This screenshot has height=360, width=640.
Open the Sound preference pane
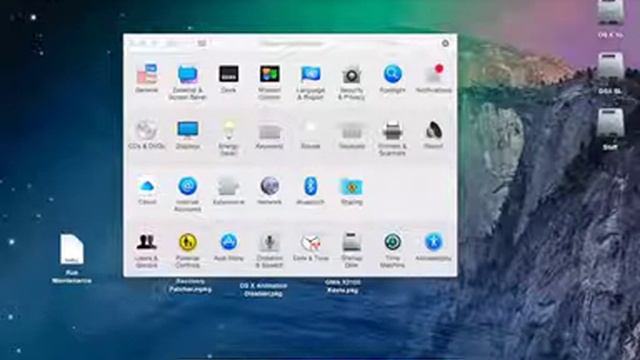[433, 135]
